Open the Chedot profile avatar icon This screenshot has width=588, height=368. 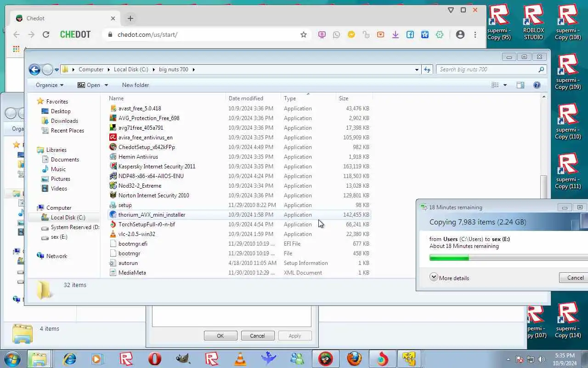460,34
